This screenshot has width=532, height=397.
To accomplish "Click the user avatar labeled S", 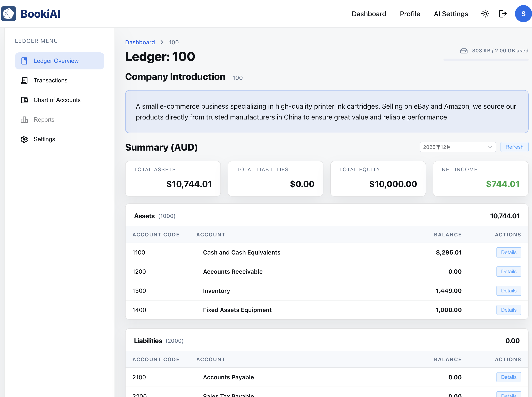I will [523, 14].
